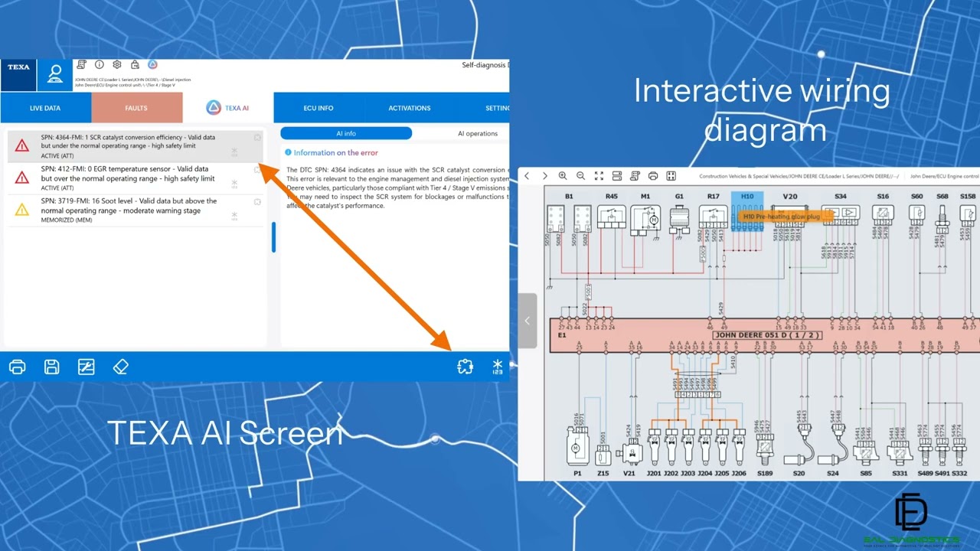This screenshot has width=980, height=551.
Task: Go back in the wiring diagram viewer
Action: point(527,176)
